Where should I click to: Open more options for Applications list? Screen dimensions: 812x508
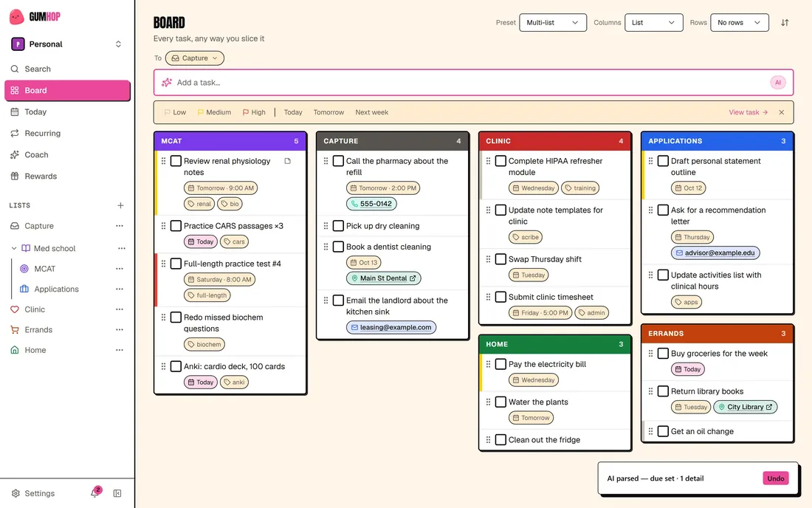[x=120, y=289]
